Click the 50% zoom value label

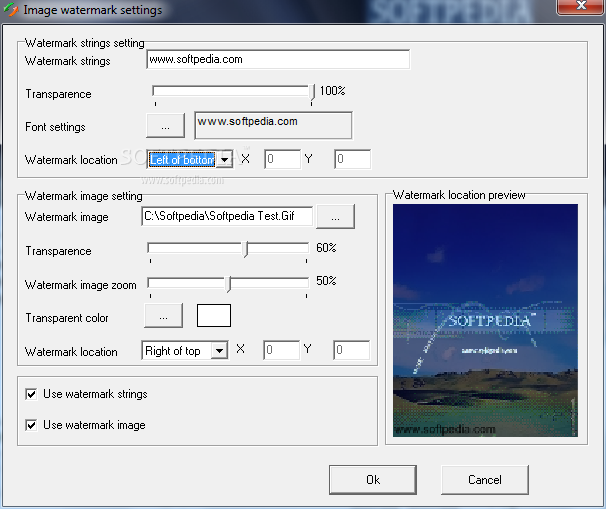(326, 281)
